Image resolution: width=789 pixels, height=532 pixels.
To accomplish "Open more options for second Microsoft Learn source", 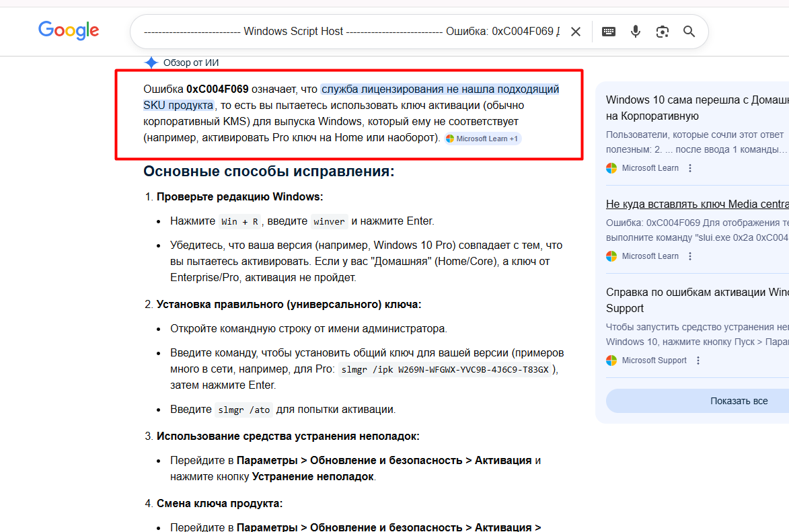I will 690,256.
